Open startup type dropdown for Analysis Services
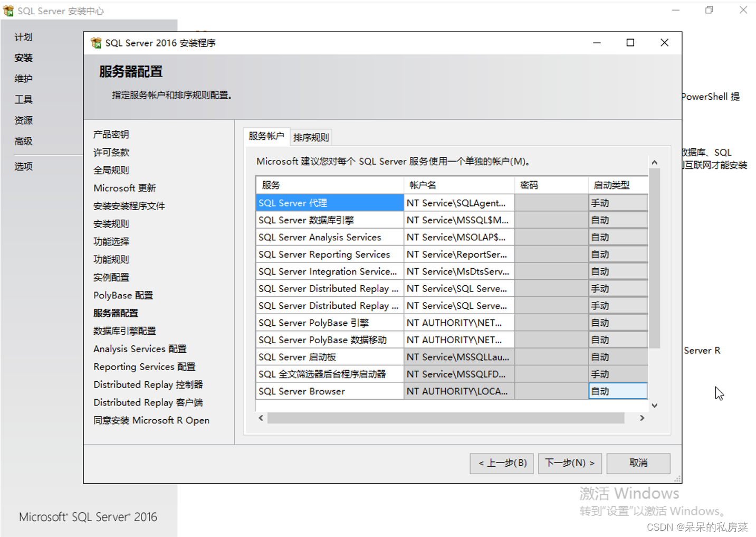 tap(618, 237)
